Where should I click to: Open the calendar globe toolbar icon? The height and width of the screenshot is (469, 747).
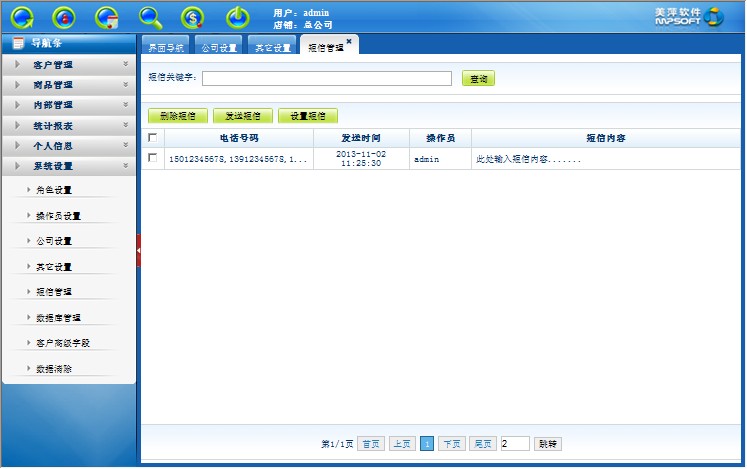(107, 17)
